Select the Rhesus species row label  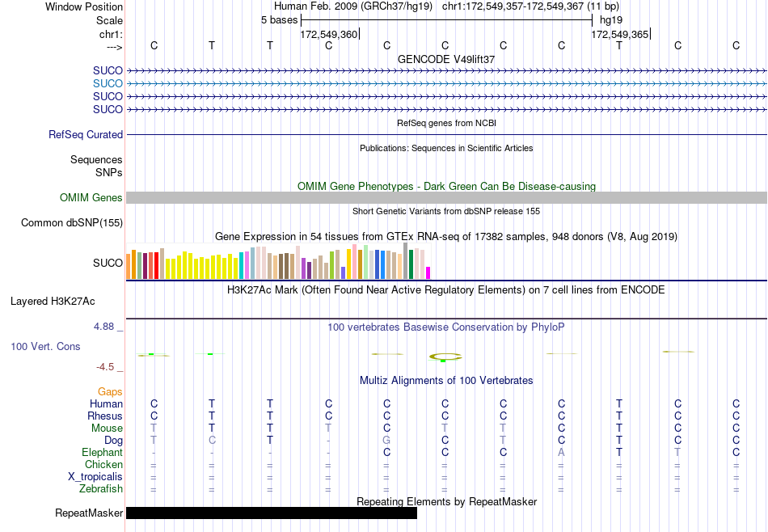(x=105, y=416)
